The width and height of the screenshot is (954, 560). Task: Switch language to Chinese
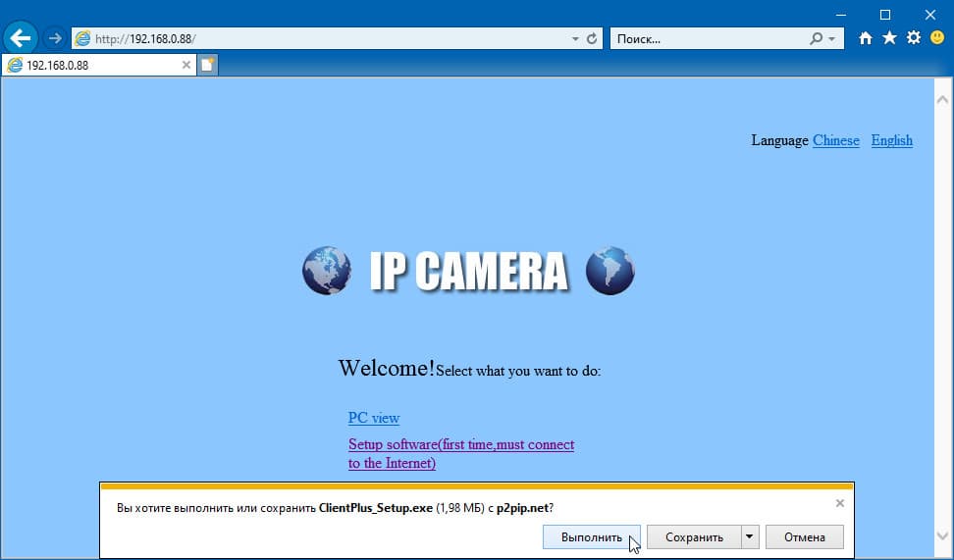click(836, 140)
